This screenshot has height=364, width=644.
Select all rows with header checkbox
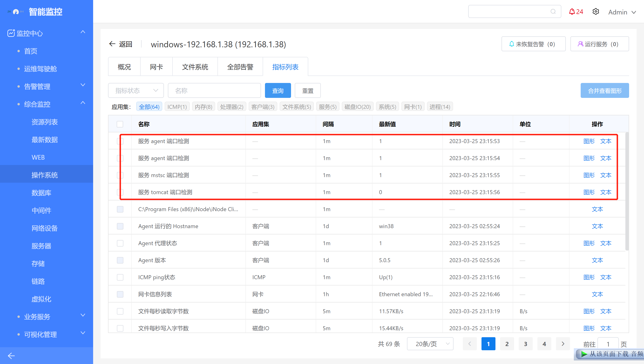pos(120,124)
